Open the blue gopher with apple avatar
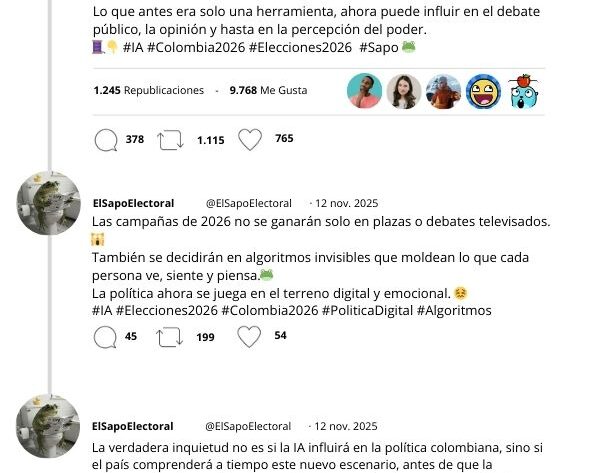Image resolution: width=600 pixels, height=473 pixels. pyautogui.click(x=523, y=92)
